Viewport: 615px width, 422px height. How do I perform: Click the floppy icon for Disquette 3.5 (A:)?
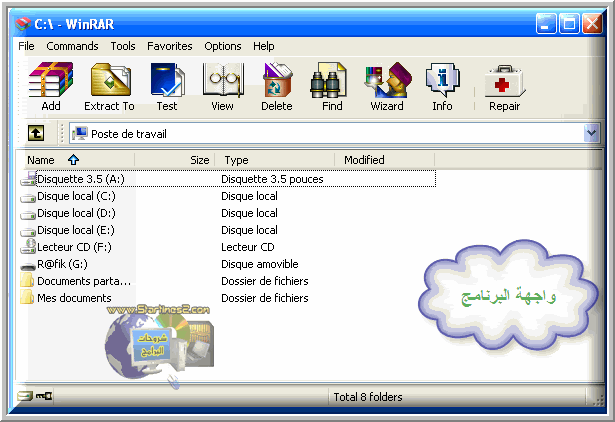(28, 179)
